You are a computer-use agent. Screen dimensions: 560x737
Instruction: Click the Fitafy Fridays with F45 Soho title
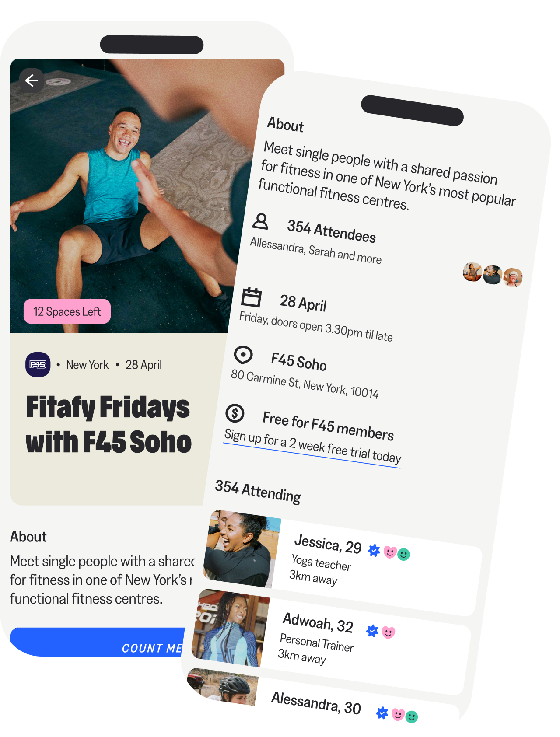click(108, 424)
